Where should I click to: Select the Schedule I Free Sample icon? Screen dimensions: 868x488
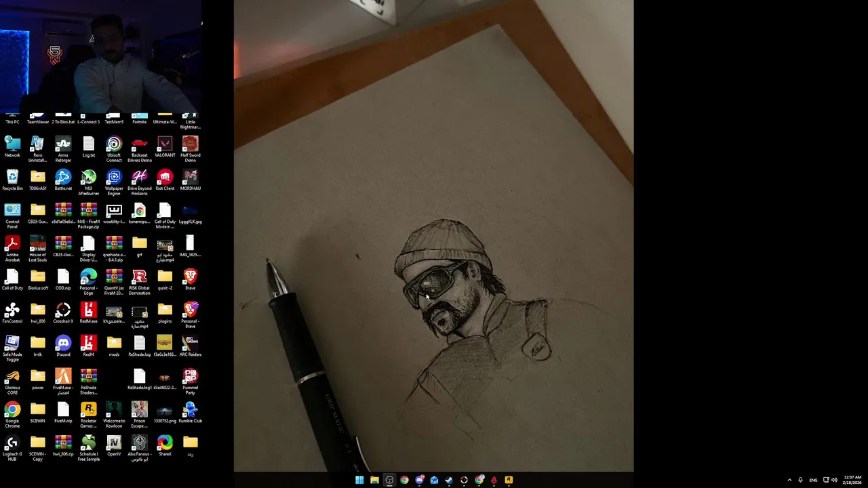[x=89, y=448]
